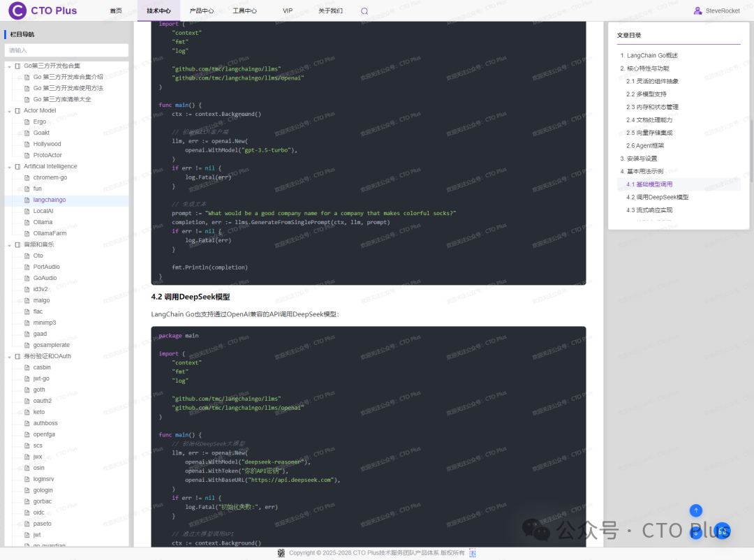
Task: Open the authboss tree item
Action: pyautogui.click(x=45, y=423)
